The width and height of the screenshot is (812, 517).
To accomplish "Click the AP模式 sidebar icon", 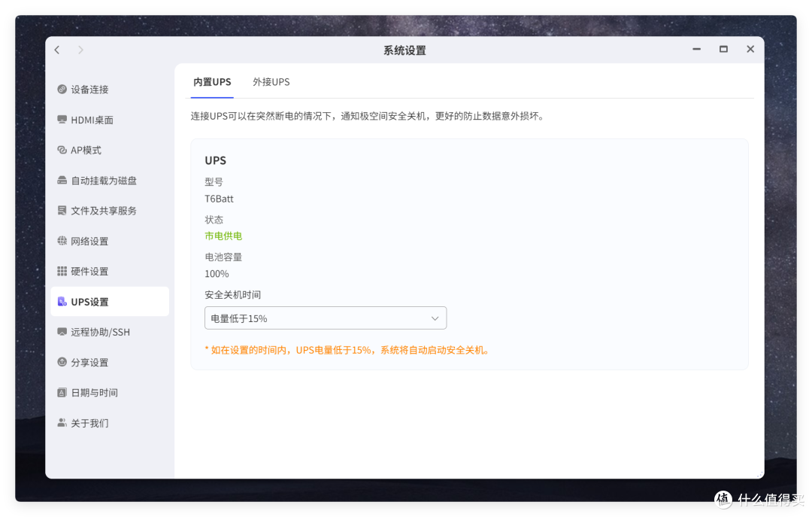I will (x=62, y=150).
